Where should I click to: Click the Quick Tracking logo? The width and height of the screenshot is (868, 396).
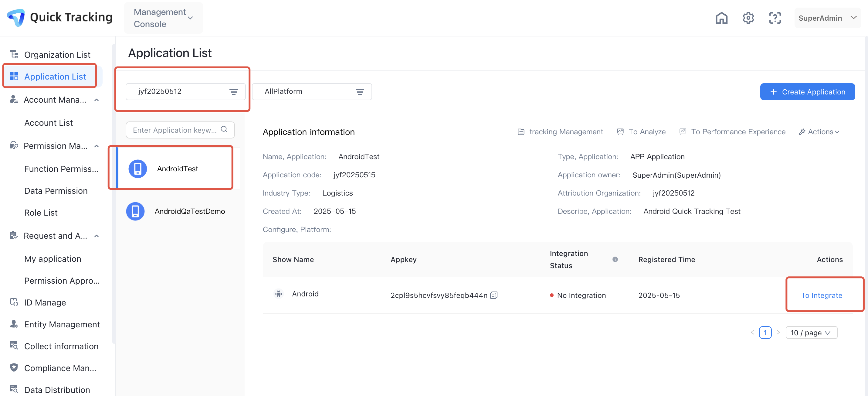[16, 17]
